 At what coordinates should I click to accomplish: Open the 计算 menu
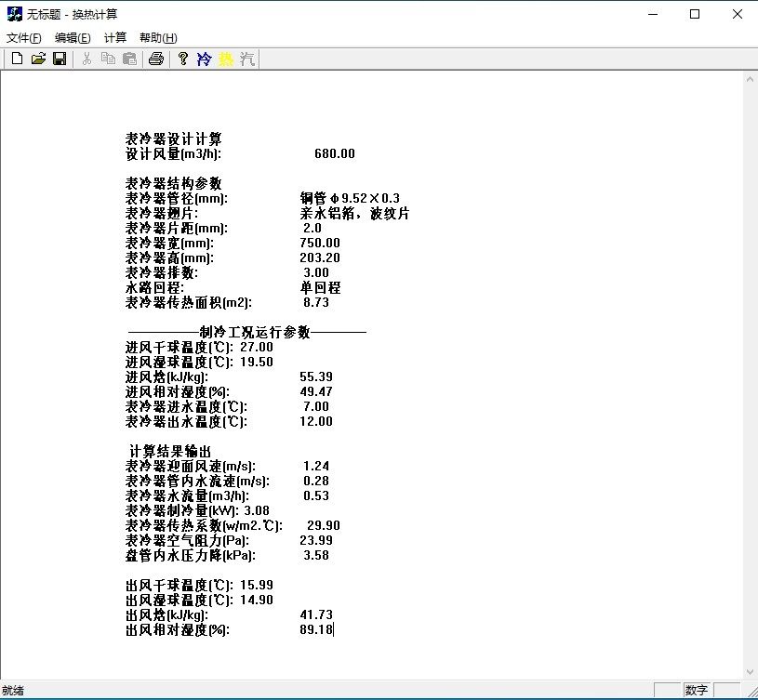coord(115,38)
